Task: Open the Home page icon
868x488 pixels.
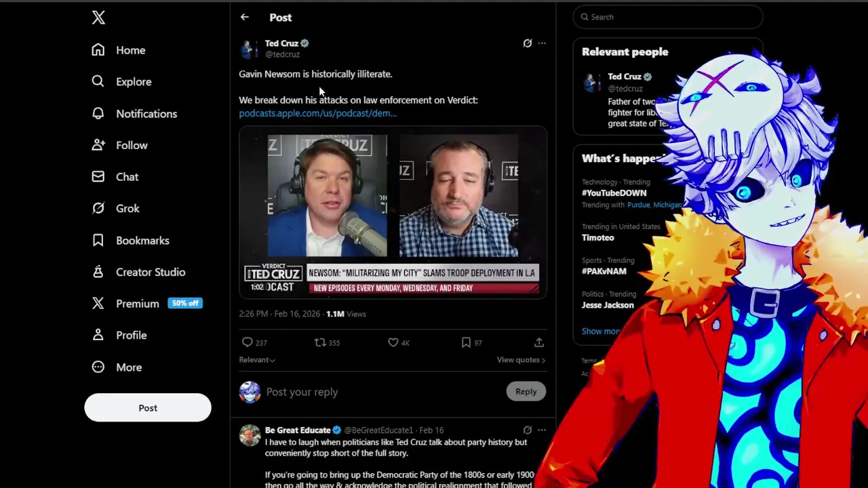Action: pos(98,50)
